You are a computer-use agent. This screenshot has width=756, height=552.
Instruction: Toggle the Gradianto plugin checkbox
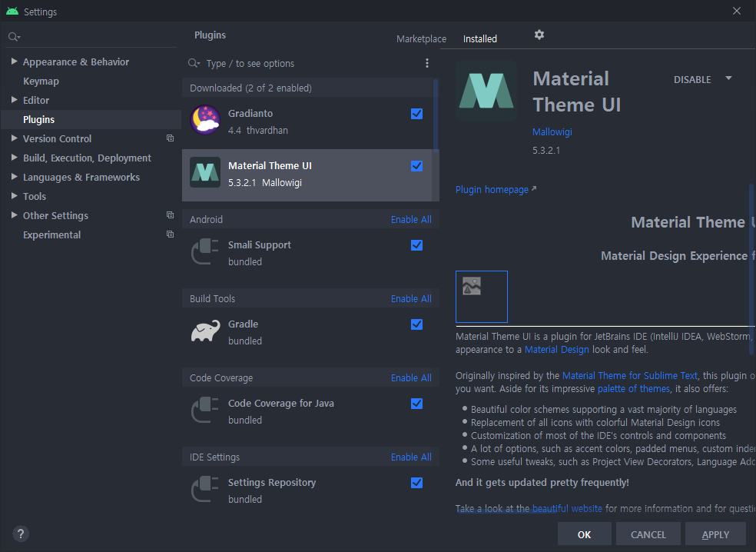point(416,113)
